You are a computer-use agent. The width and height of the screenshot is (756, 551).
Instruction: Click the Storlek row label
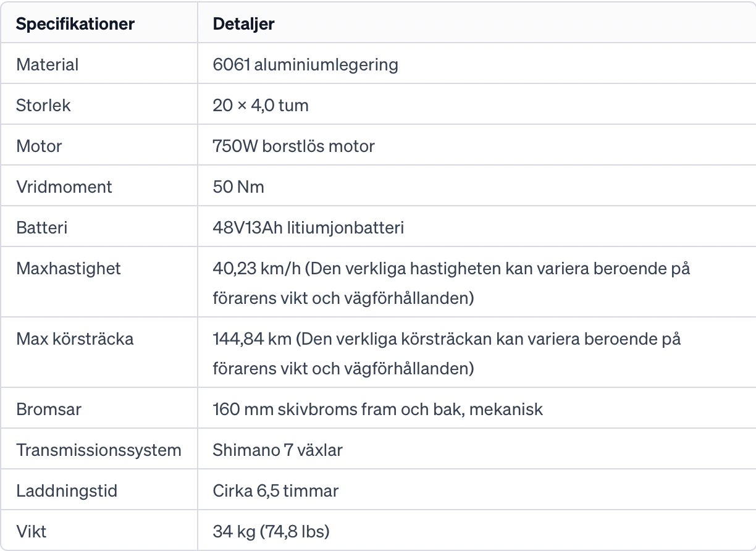click(43, 105)
